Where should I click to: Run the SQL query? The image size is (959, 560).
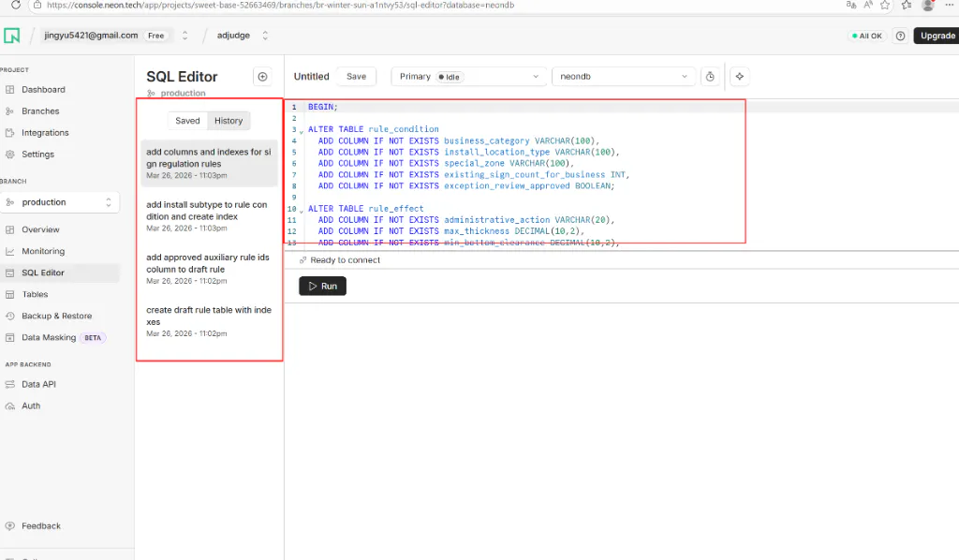point(323,287)
